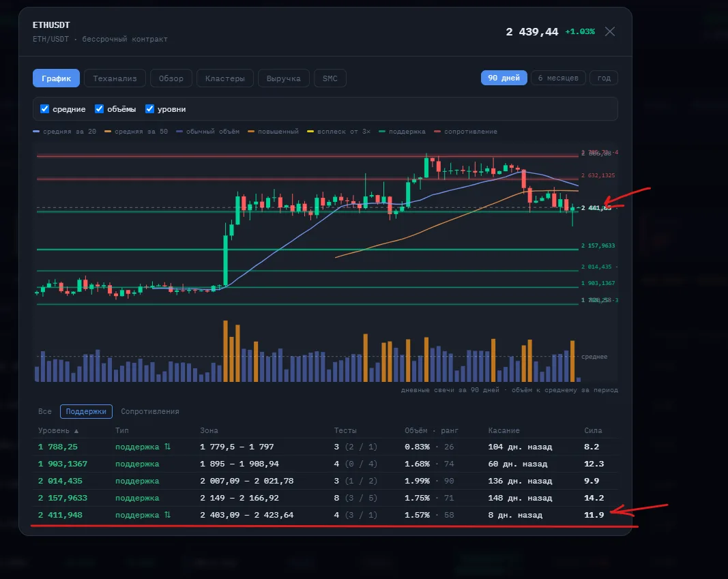This screenshot has width=728, height=579.
Task: Click the 2 403,09 – 2 423,64 zone cell
Action: click(x=246, y=515)
